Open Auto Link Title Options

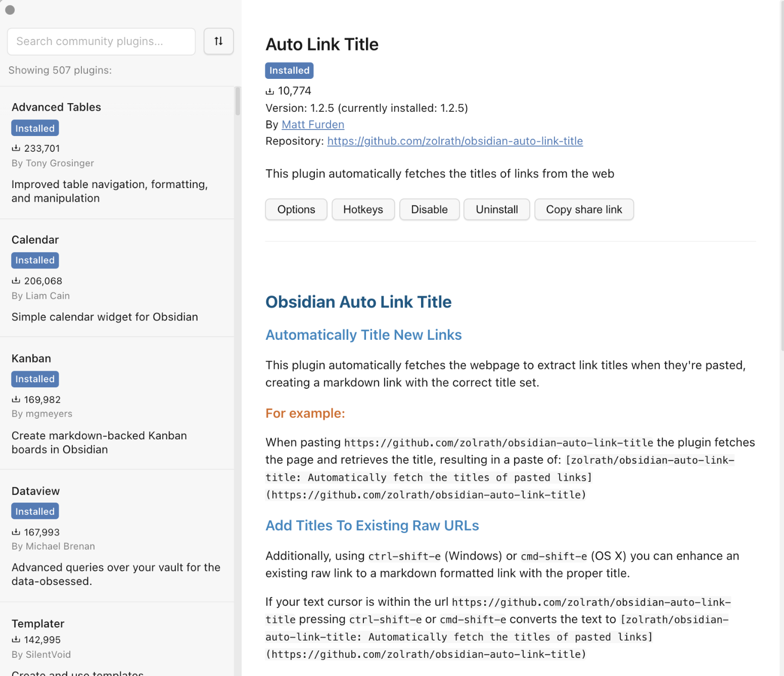296,209
